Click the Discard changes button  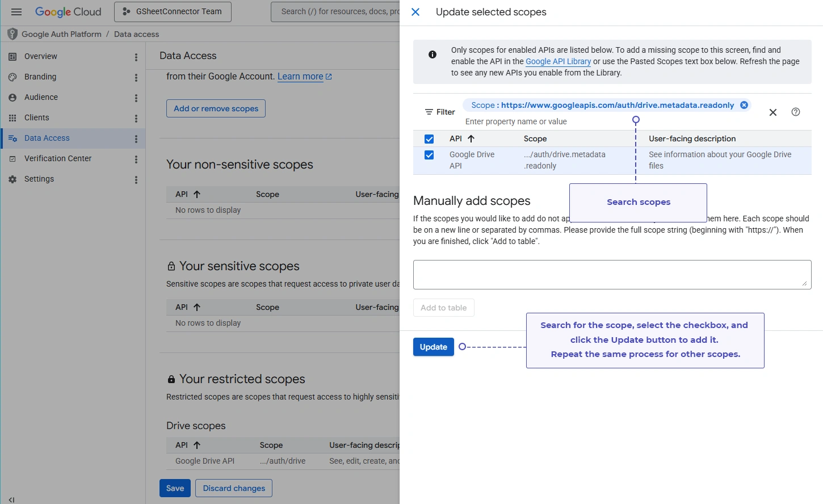[x=234, y=488]
